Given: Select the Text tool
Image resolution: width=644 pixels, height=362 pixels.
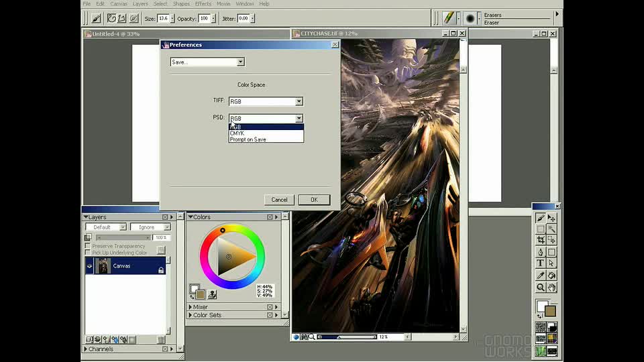Looking at the screenshot, I should click(x=541, y=263).
